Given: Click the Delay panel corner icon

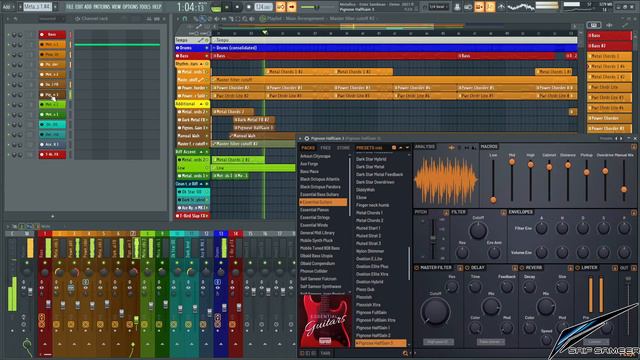Looking at the screenshot, I should click(515, 268).
